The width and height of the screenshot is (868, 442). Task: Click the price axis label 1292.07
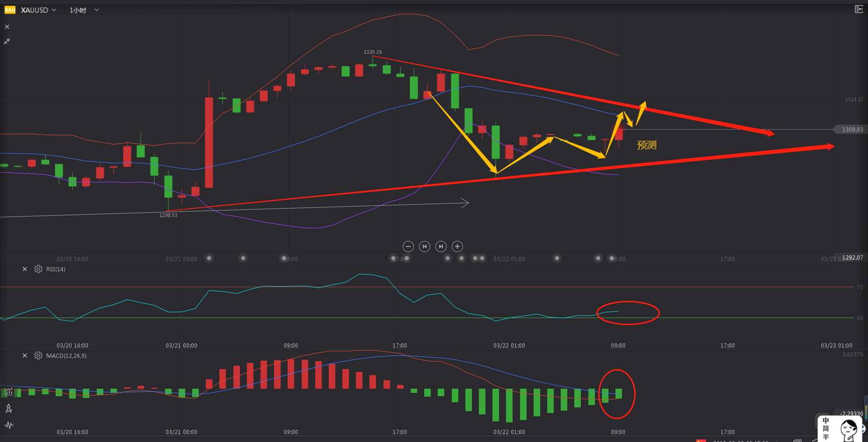coord(853,258)
